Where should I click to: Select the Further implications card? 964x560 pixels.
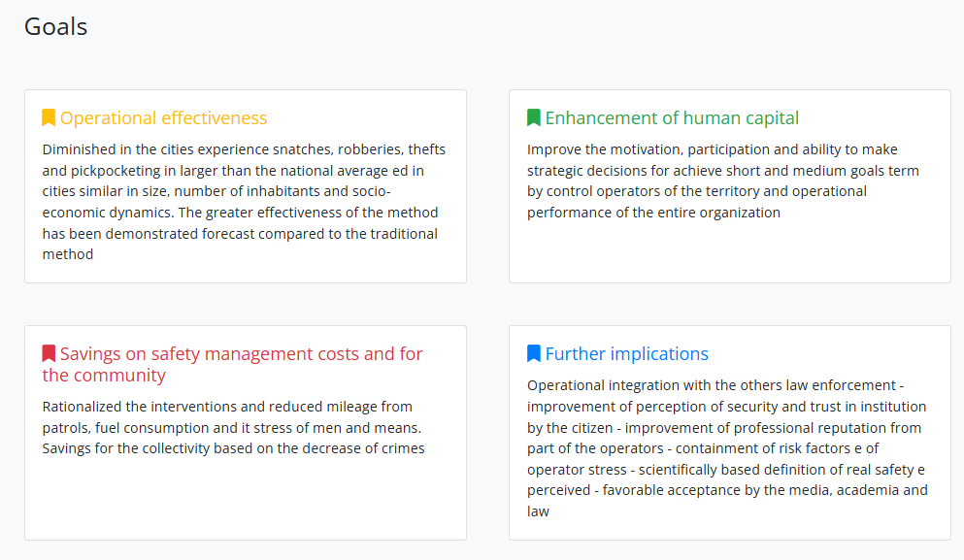pyautogui.click(x=730, y=433)
